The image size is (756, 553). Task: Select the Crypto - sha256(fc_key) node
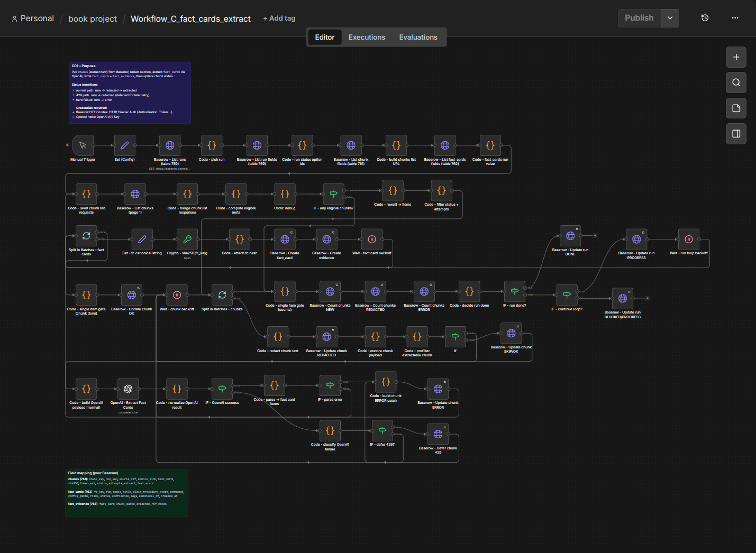pos(187,238)
